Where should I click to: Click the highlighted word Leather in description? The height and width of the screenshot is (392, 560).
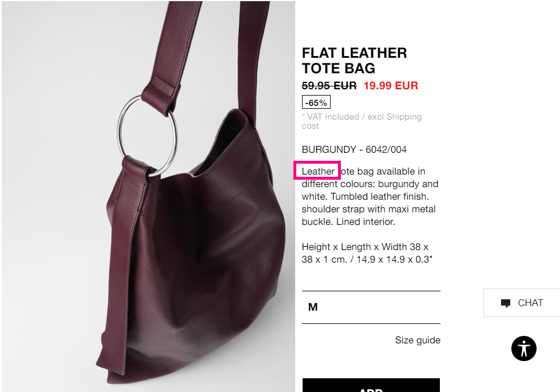coord(318,171)
